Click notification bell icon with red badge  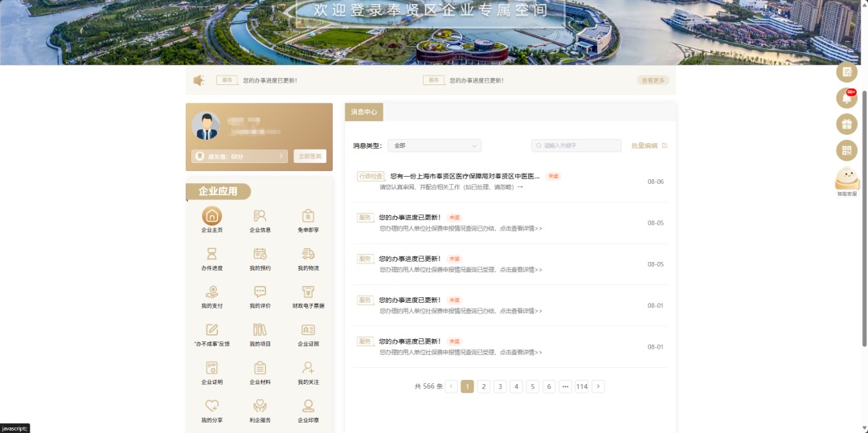coord(846,98)
